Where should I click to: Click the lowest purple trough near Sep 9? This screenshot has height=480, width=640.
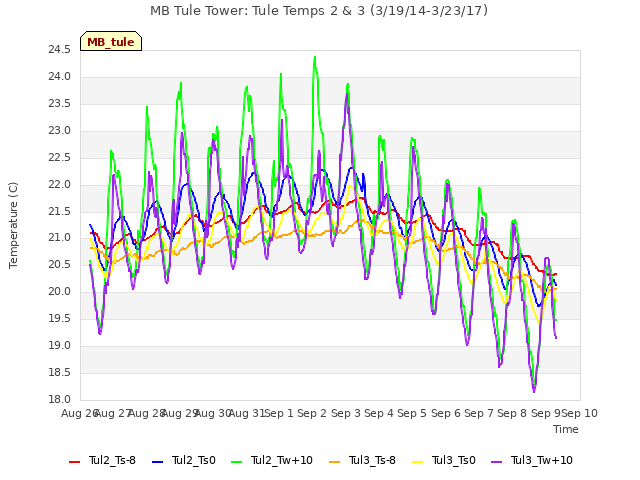coord(534,391)
